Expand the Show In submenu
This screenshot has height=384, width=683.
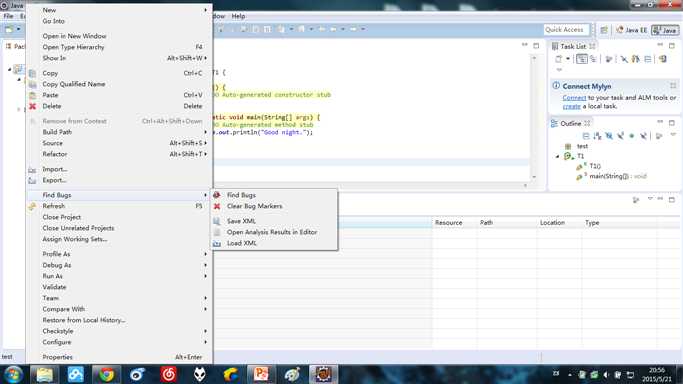(206, 58)
